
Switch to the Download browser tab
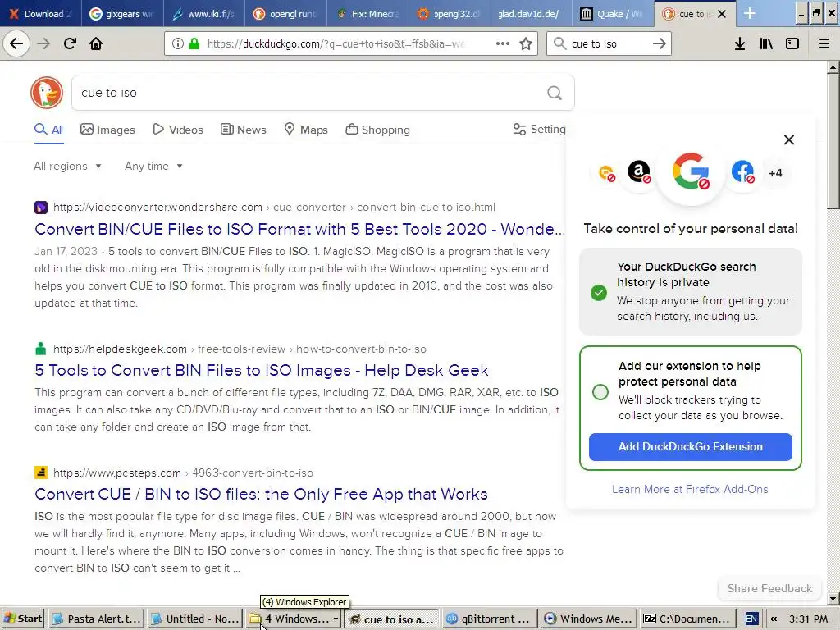tap(40, 13)
